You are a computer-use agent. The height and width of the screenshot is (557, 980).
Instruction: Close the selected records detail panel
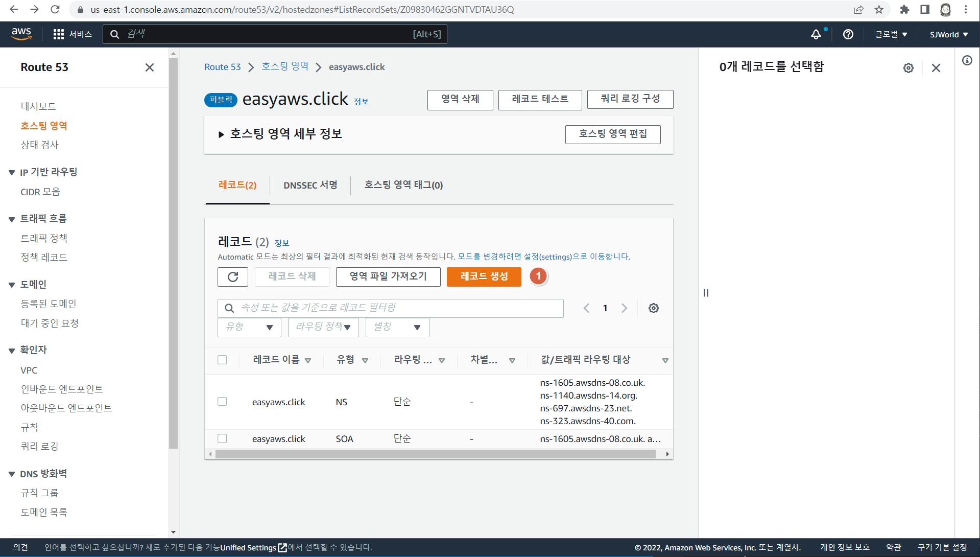[936, 68]
